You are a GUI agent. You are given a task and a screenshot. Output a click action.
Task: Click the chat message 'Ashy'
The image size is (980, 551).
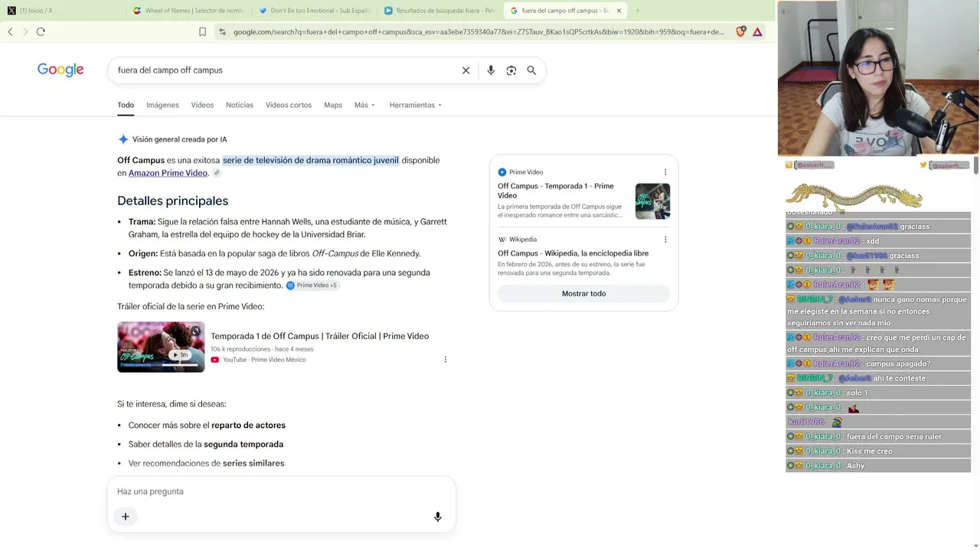pos(855,465)
